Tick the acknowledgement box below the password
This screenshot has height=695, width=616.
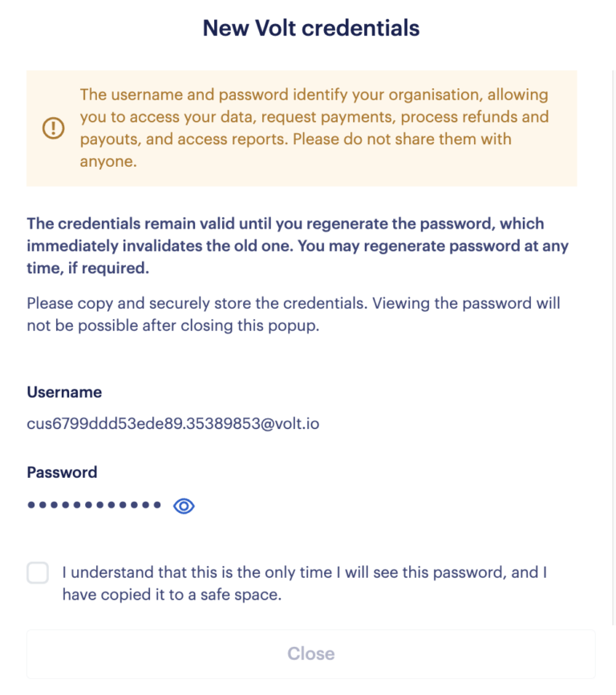click(38, 572)
